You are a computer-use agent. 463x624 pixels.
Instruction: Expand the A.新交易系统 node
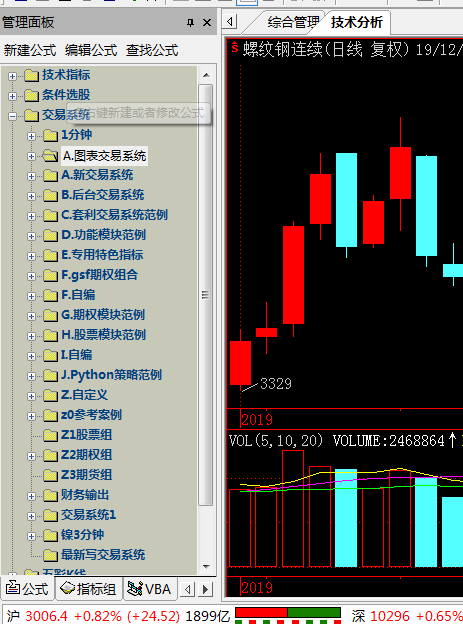(31, 176)
